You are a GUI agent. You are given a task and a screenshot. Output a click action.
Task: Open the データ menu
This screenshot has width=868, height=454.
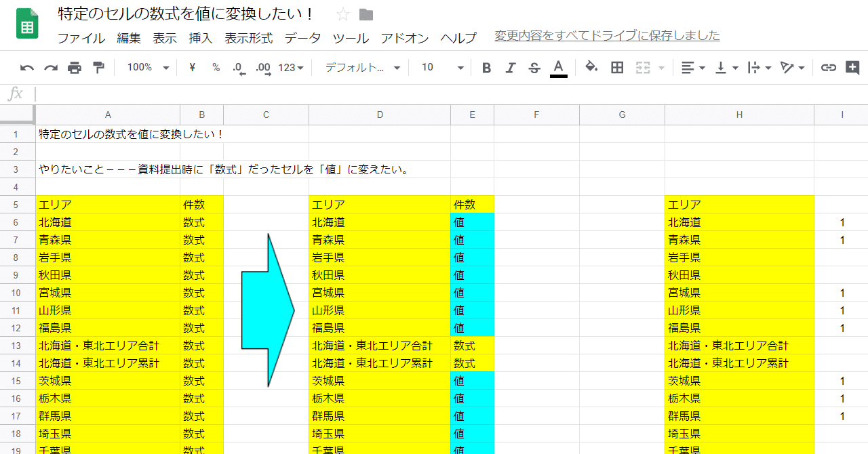click(x=302, y=38)
